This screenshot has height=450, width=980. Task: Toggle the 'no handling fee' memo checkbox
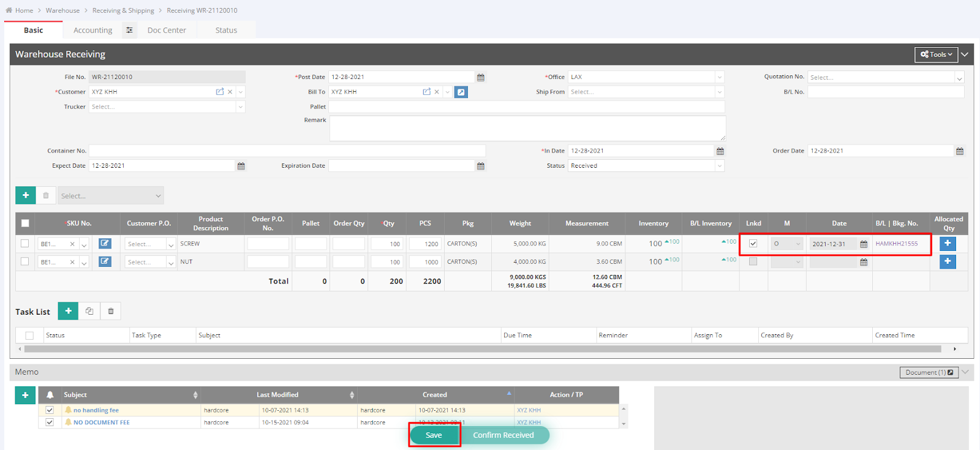[50, 410]
